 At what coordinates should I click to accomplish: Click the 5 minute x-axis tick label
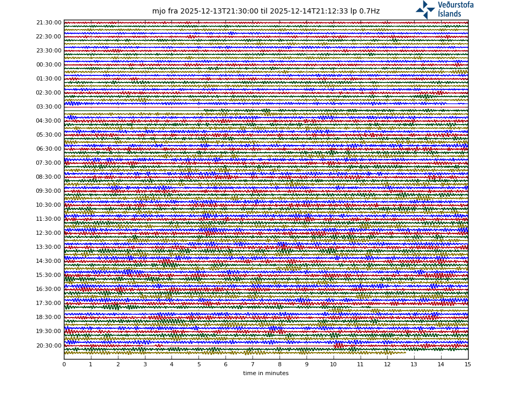(198, 365)
